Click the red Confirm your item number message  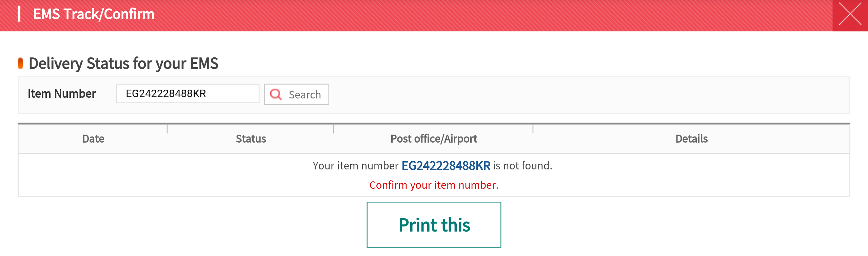click(x=434, y=185)
